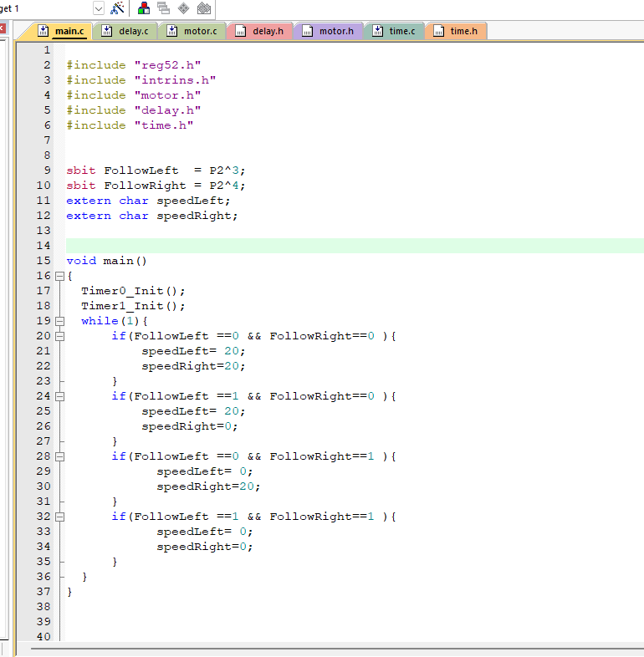644x657 pixels.
Task: Switch to the time.h tab
Action: pyautogui.click(x=457, y=31)
